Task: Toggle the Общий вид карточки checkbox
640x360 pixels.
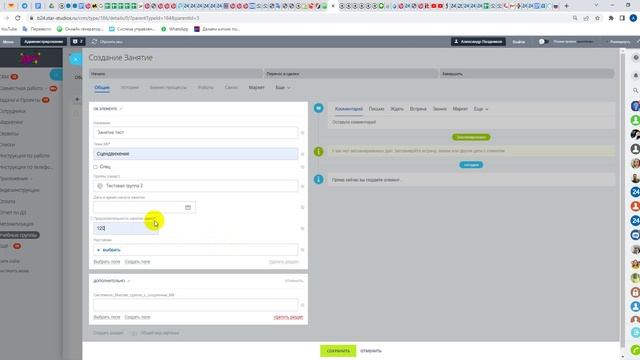Action: [x=134, y=333]
